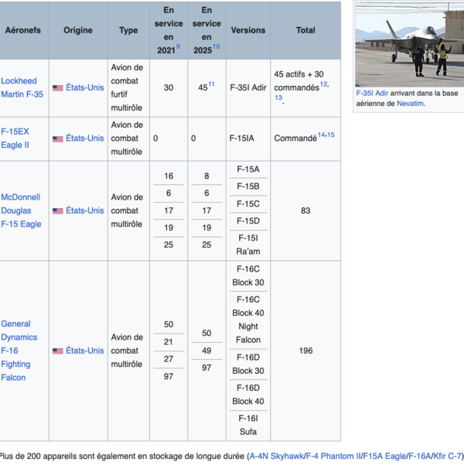Click the F-15B version entry
464x476 pixels.
[x=248, y=187]
